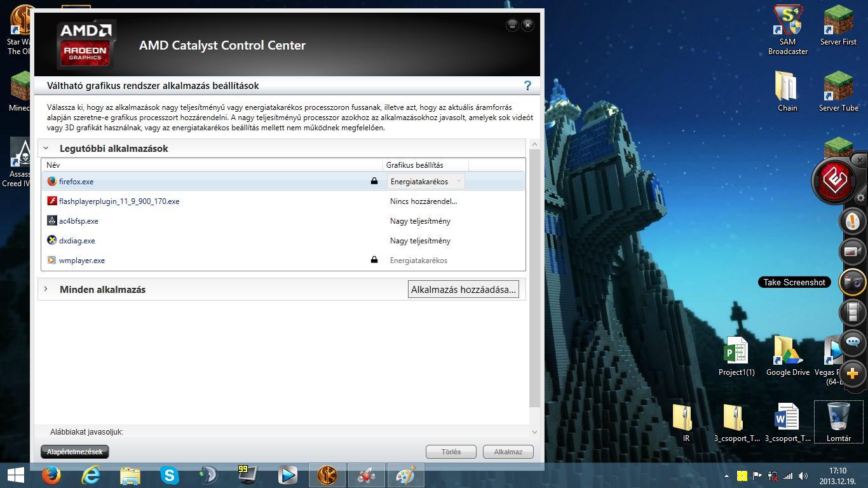868x488 pixels.
Task: Click the overlay video record camera icon
Action: (x=853, y=252)
